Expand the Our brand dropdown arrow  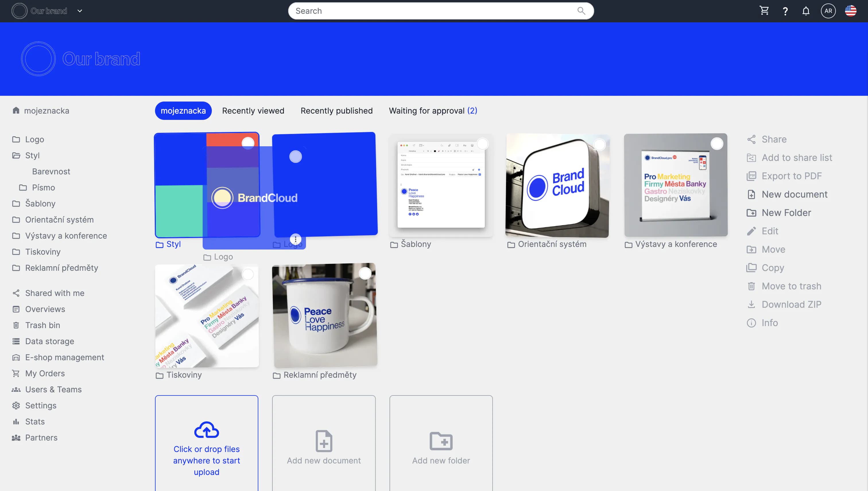(80, 11)
